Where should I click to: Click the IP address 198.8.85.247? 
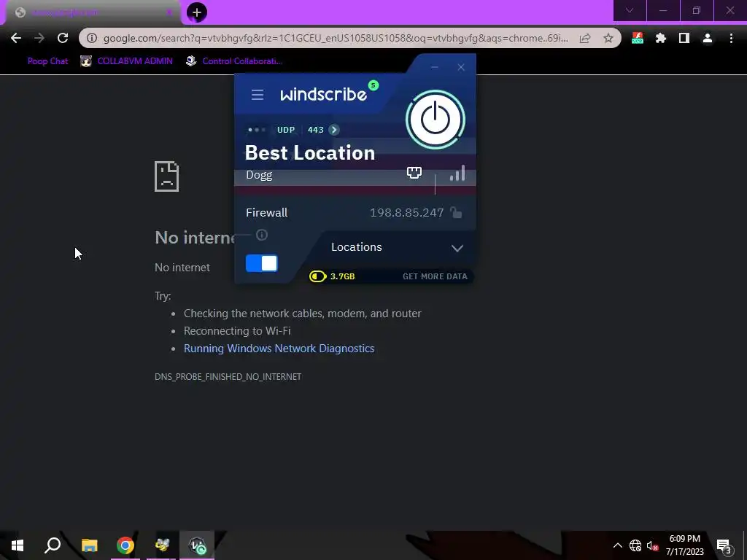[406, 212]
